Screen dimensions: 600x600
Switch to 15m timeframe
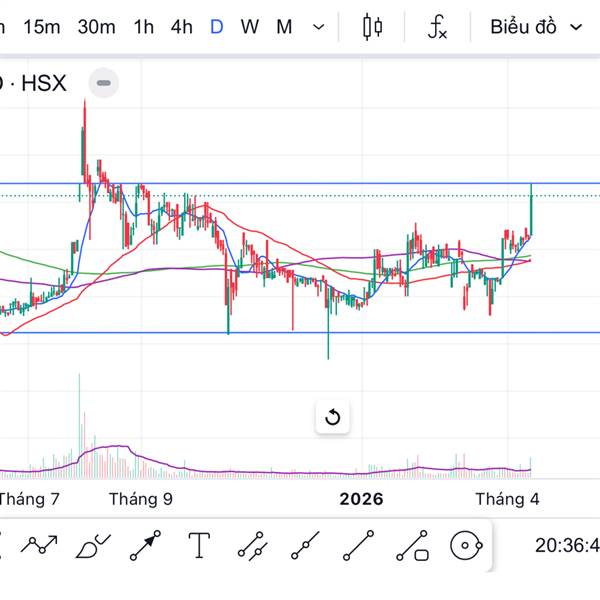tap(42, 27)
